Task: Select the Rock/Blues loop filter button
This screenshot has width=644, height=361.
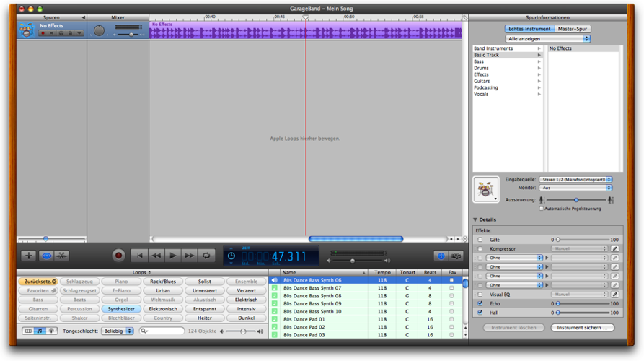Action: coord(163,282)
